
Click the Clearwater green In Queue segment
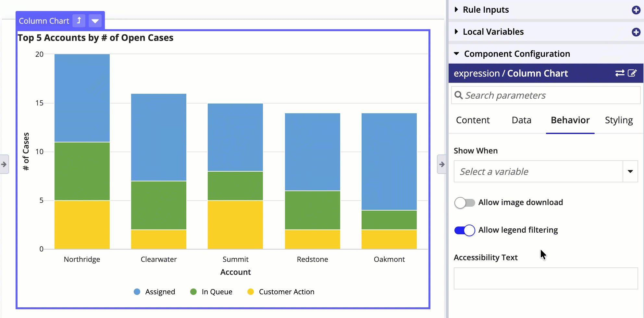(159, 205)
